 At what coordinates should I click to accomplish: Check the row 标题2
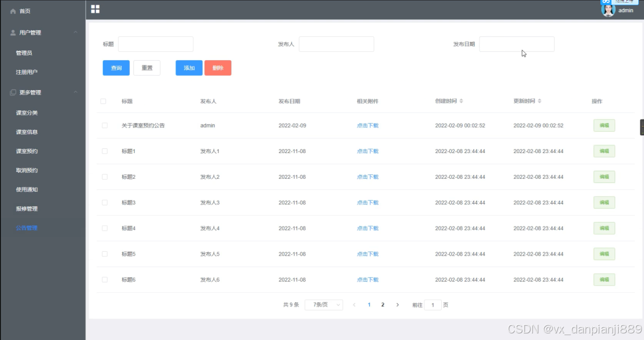point(105,177)
